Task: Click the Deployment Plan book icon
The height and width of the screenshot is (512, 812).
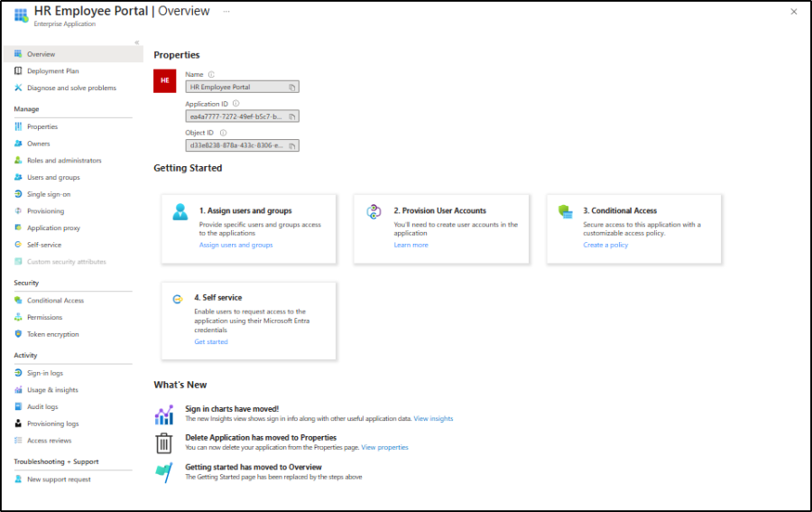Action: pyautogui.click(x=18, y=71)
